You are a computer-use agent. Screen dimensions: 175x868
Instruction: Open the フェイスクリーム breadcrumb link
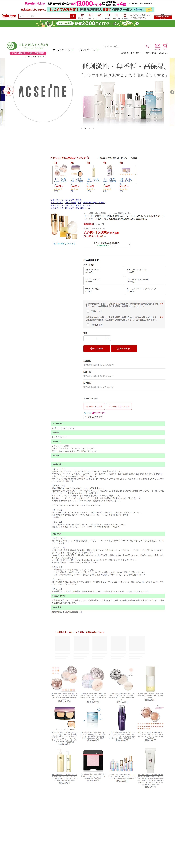click(x=83, y=208)
